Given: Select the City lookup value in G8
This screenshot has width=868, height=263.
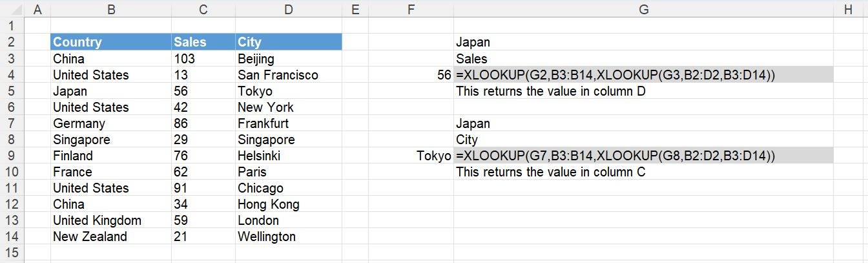Looking at the screenshot, I should point(643,140).
